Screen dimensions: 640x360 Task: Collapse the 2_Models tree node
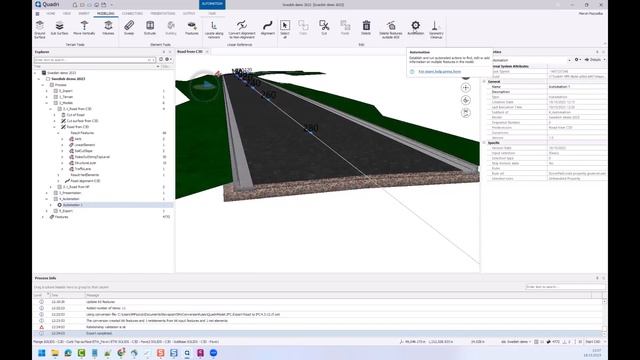[47, 103]
